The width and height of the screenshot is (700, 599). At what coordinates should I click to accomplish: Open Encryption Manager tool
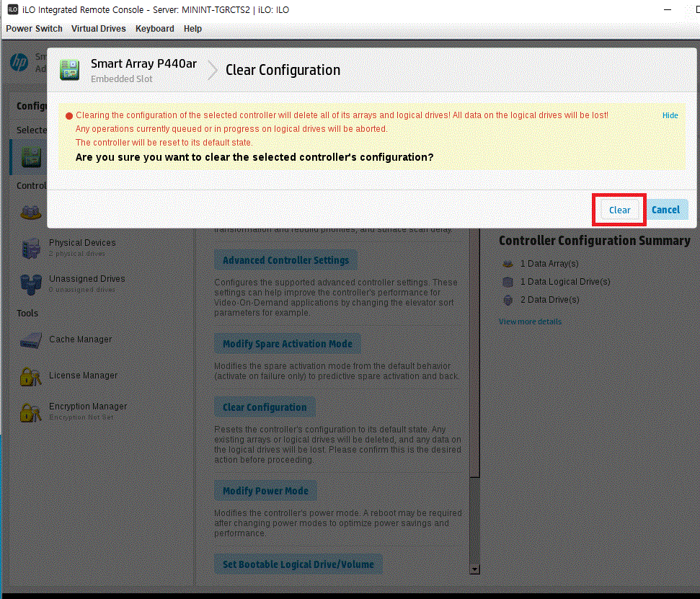tap(88, 406)
